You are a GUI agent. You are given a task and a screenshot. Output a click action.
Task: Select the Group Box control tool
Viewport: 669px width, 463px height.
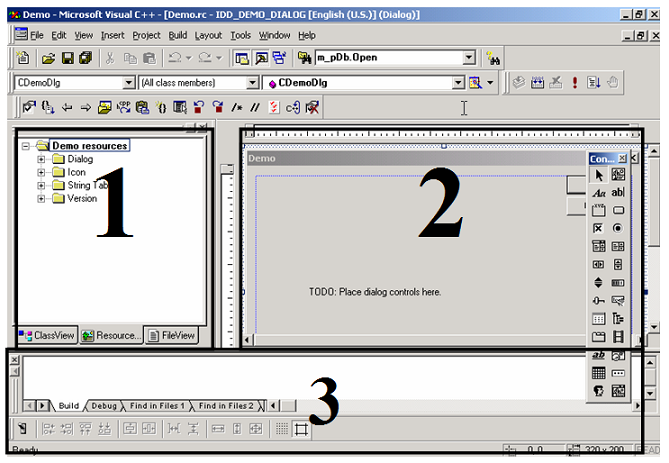599,211
